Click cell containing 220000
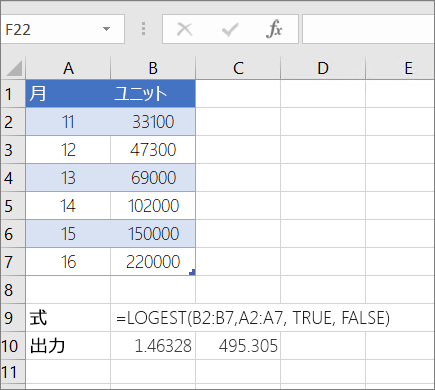The height and width of the screenshot is (390, 435). point(153,262)
